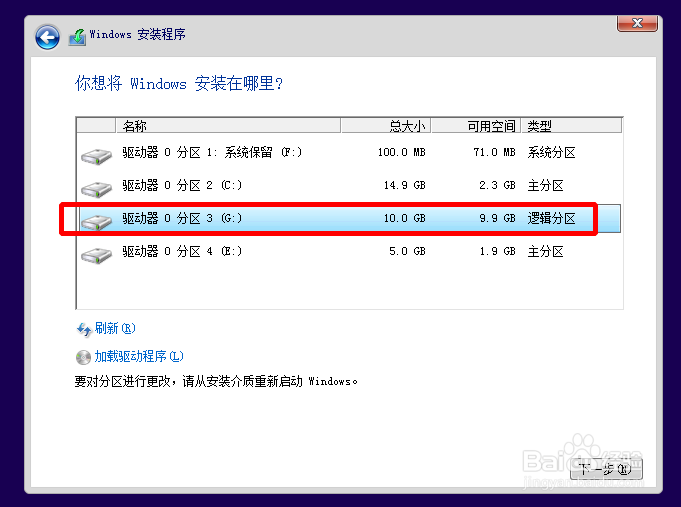
Task: Click the 14.9 GB total size value
Action: pyautogui.click(x=404, y=185)
